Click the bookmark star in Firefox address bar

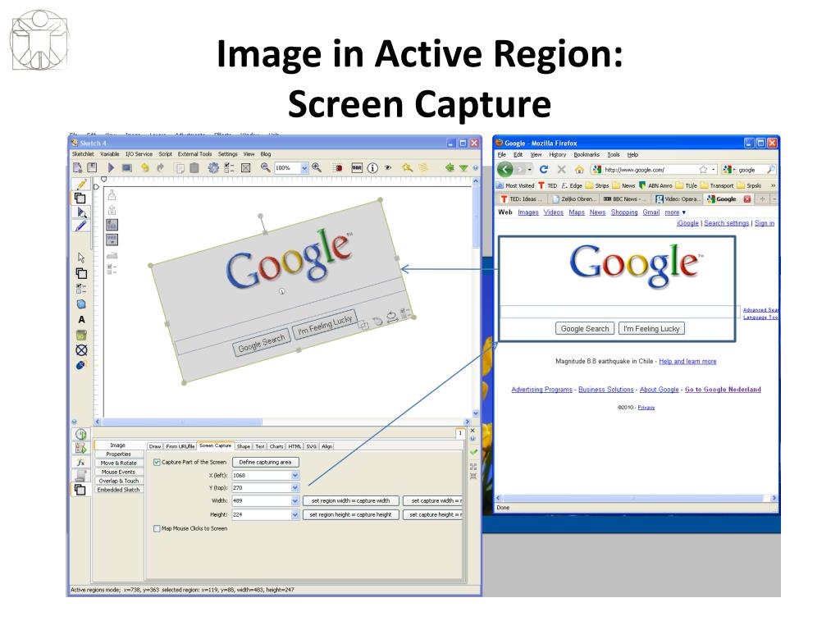coord(703,170)
